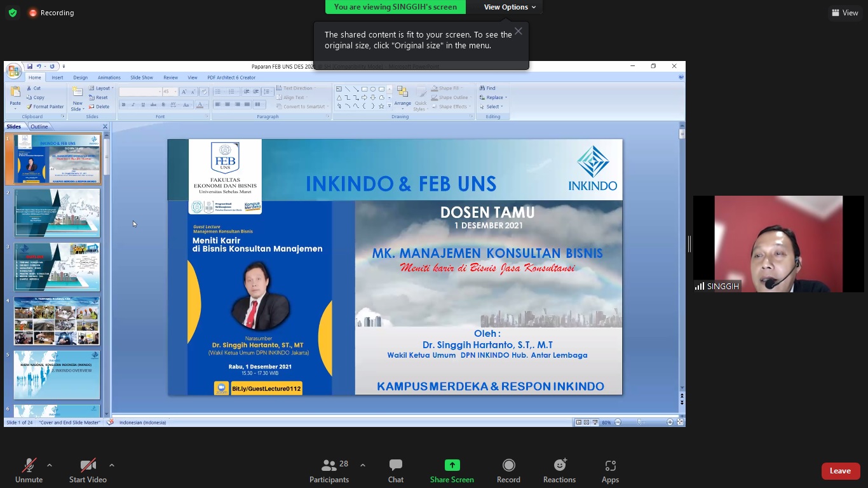The image size is (868, 488).
Task: Save the presentation from Quick Access Toolbar
Action: 29,66
